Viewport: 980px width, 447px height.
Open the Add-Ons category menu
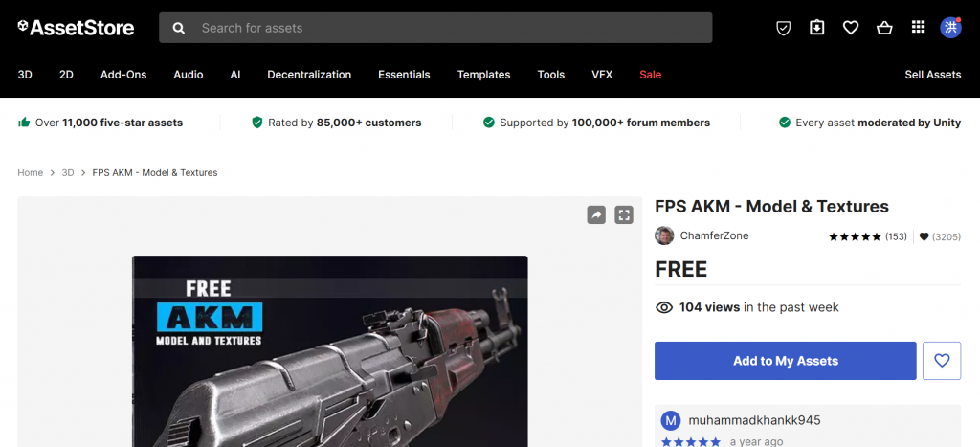click(x=123, y=75)
